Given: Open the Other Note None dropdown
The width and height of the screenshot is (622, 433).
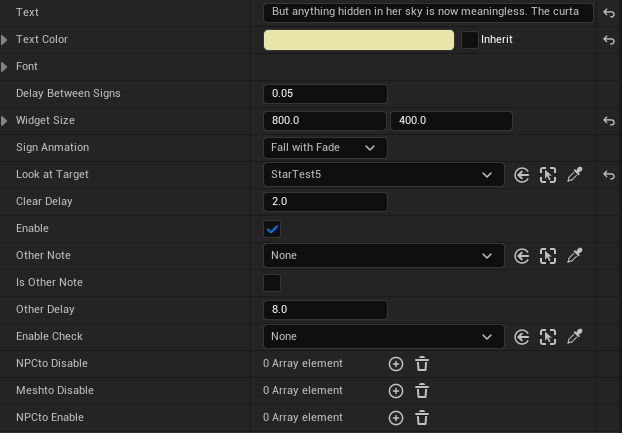Looking at the screenshot, I should coord(382,256).
